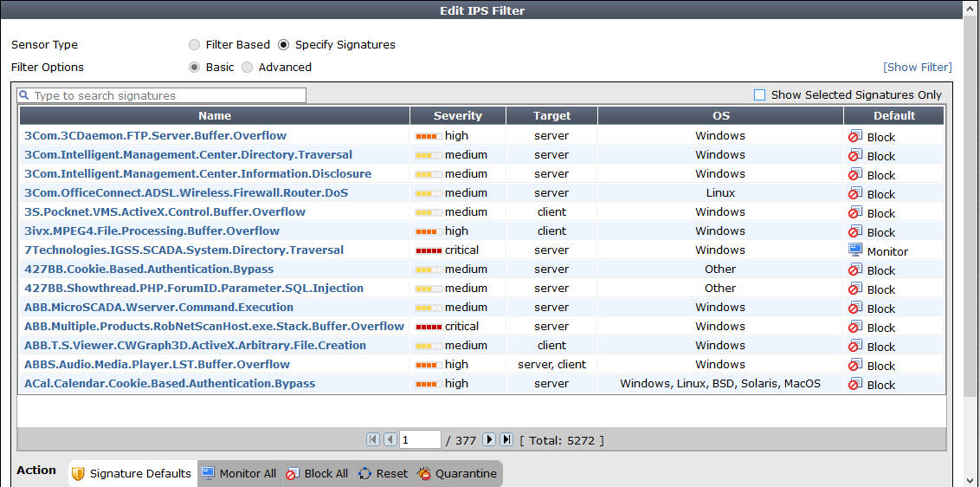Go to the next signatures page

pyautogui.click(x=489, y=439)
